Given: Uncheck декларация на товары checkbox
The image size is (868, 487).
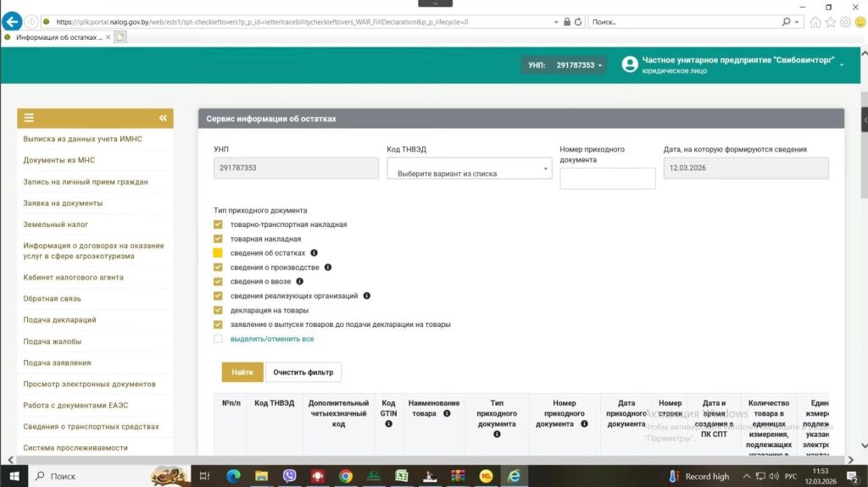Looking at the screenshot, I should (x=218, y=310).
